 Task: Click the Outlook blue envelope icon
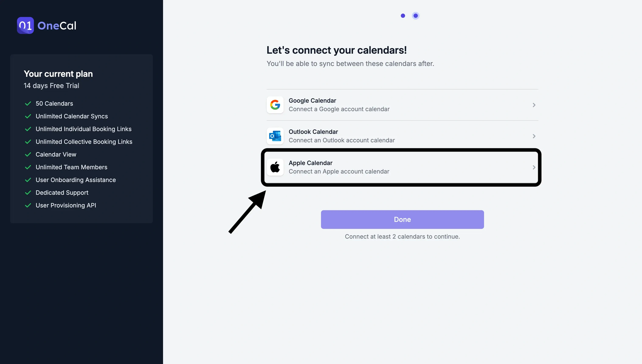point(275,136)
